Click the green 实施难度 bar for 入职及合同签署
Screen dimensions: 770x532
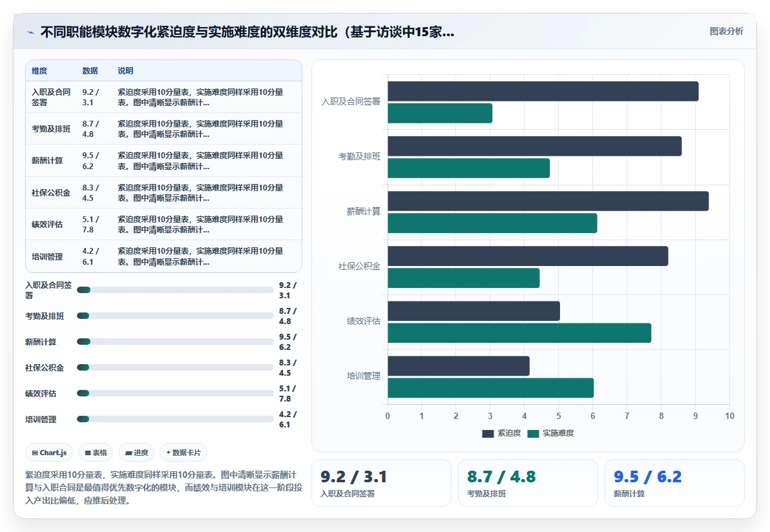click(440, 114)
